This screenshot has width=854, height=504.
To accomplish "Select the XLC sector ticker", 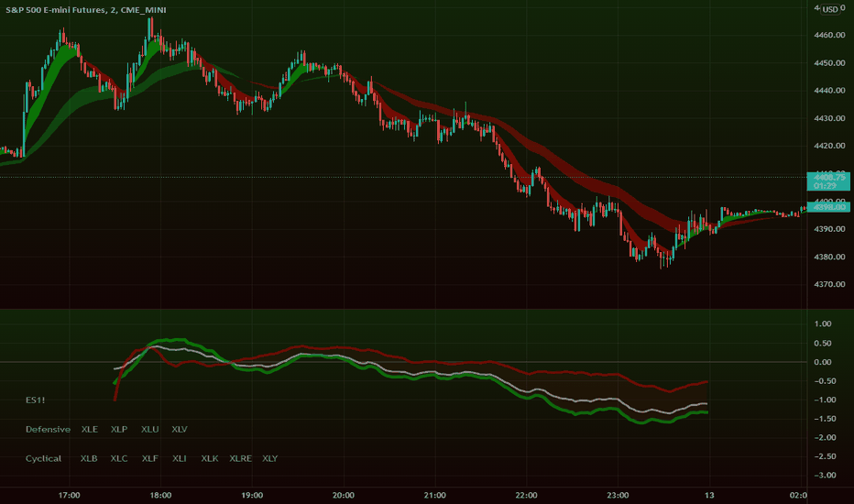I will pyautogui.click(x=119, y=459).
